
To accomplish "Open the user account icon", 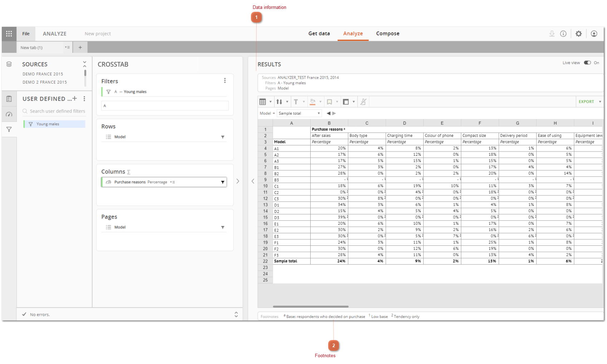I will 594,34.
